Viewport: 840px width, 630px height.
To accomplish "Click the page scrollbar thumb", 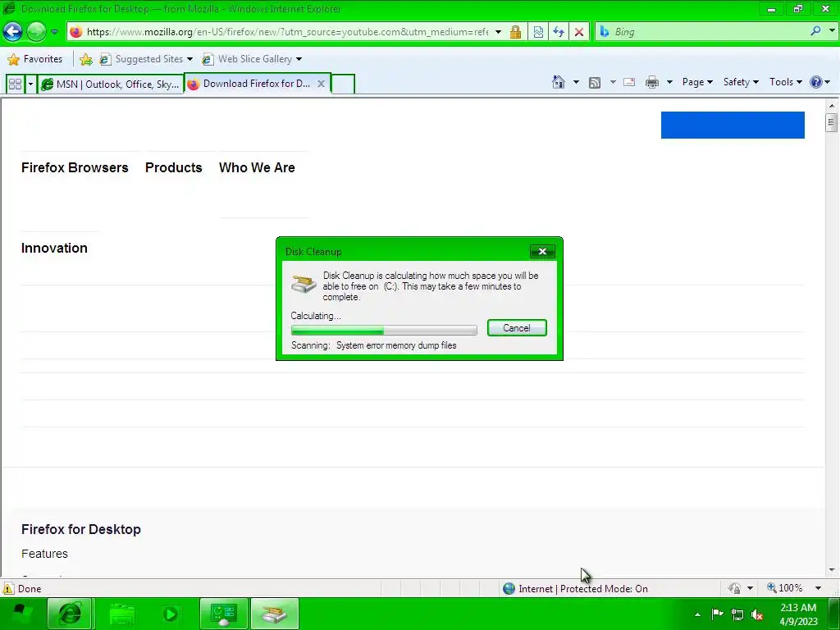I will 832,123.
